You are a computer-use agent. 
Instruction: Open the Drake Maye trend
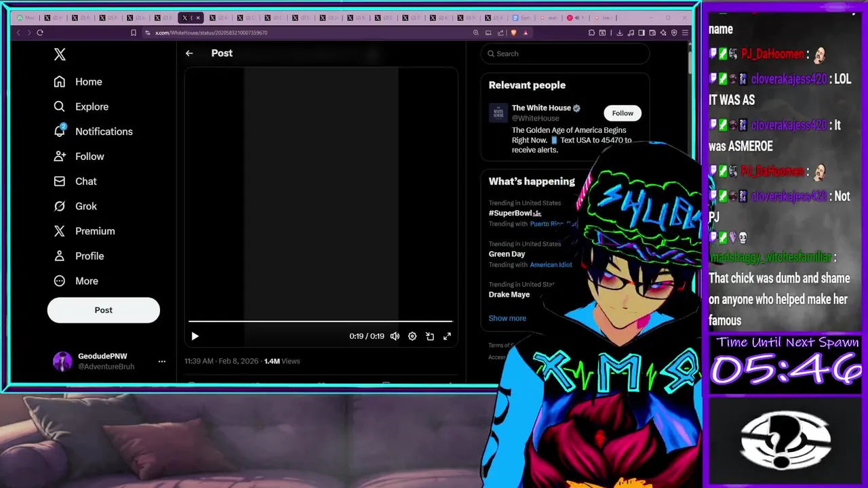509,295
